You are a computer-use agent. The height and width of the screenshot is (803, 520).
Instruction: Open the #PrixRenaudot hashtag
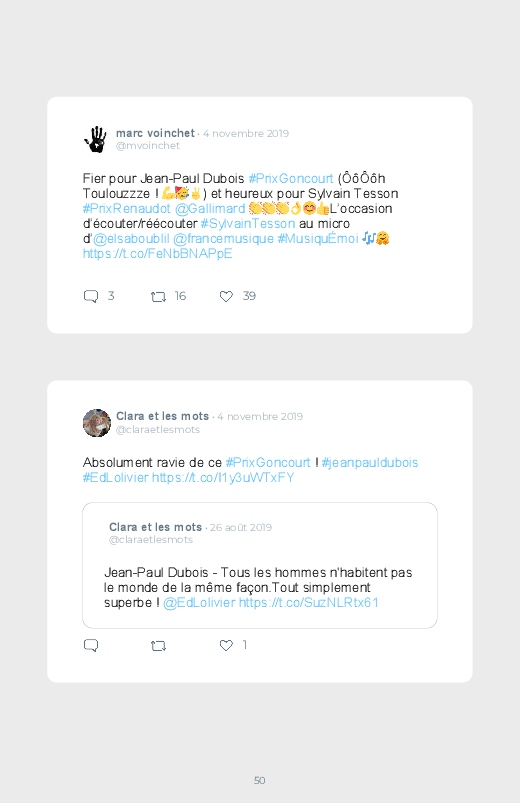pyautogui.click(x=127, y=208)
